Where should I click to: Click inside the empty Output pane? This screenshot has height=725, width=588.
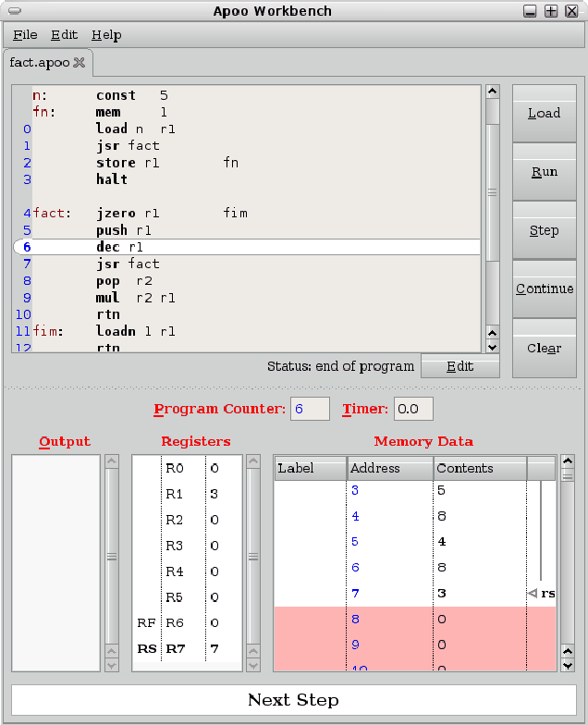click(55, 563)
